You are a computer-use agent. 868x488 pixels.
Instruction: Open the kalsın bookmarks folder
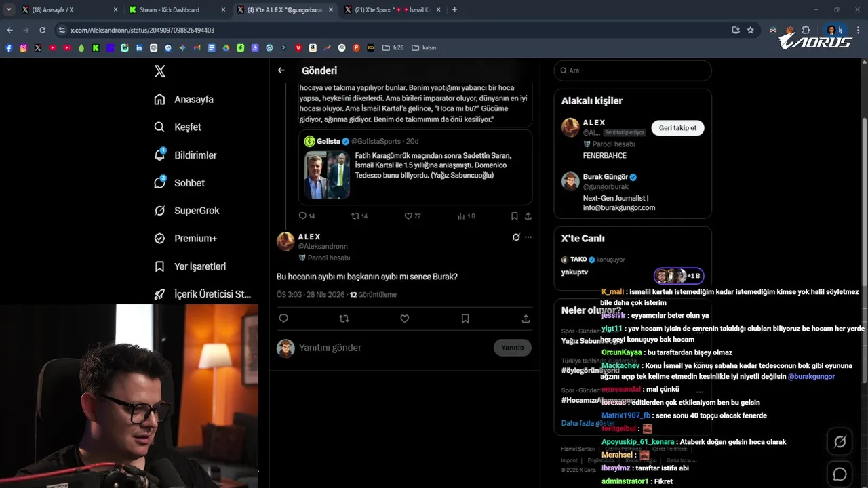click(x=424, y=47)
